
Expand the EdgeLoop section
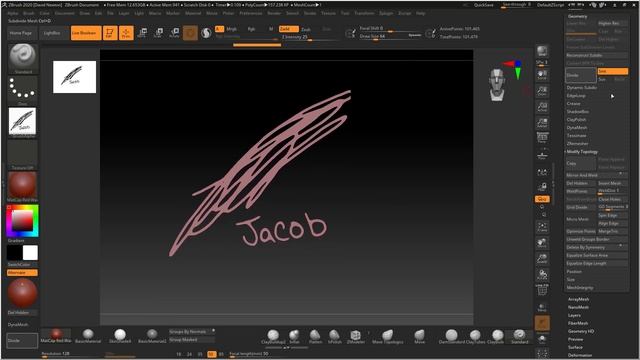[x=576, y=96]
